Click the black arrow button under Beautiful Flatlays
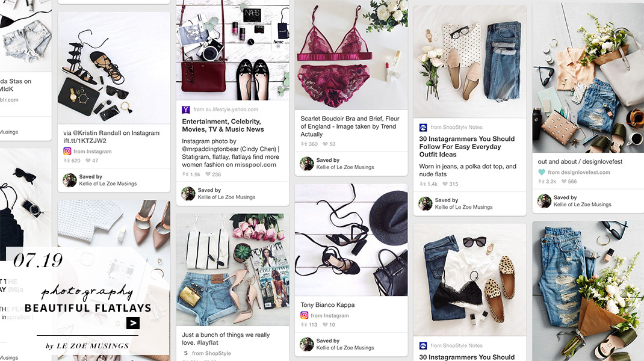 pos(133,323)
